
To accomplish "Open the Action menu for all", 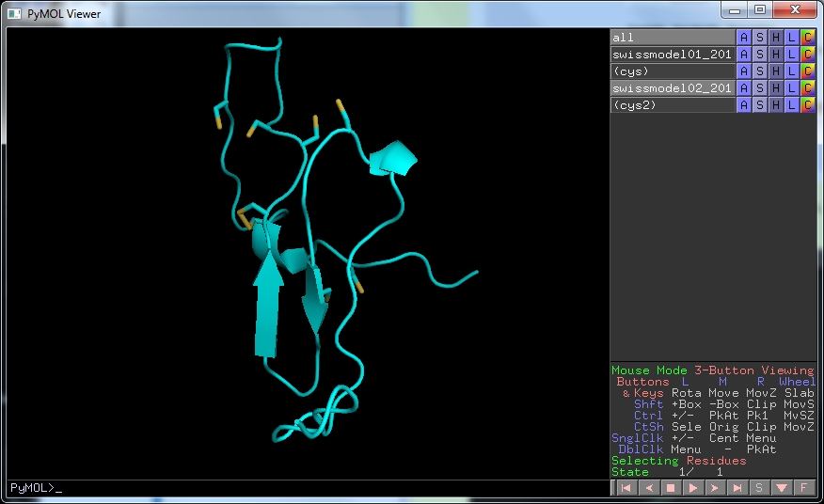I will tap(744, 38).
